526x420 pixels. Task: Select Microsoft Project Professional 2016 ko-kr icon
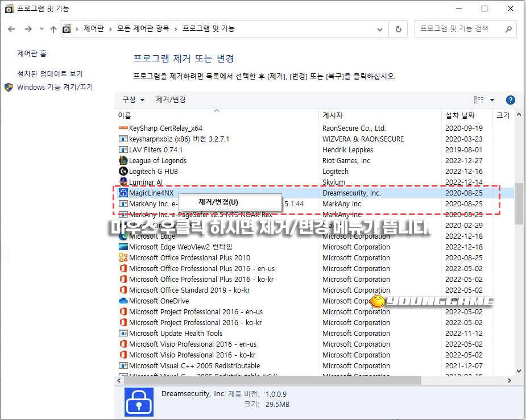(123, 322)
